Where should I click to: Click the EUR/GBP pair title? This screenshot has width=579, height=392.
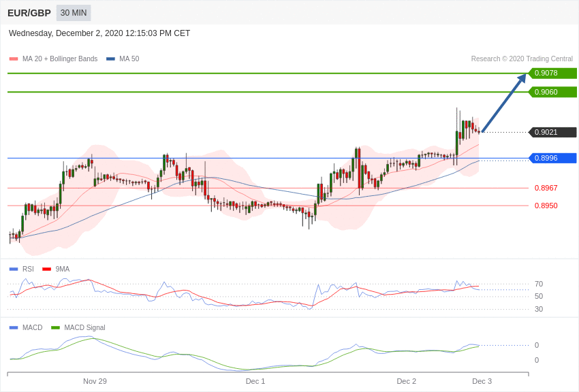(29, 14)
